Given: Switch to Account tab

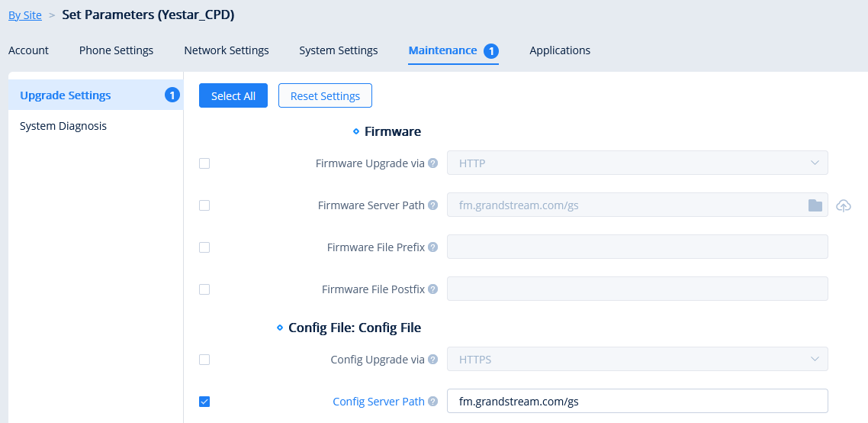Looking at the screenshot, I should point(28,50).
